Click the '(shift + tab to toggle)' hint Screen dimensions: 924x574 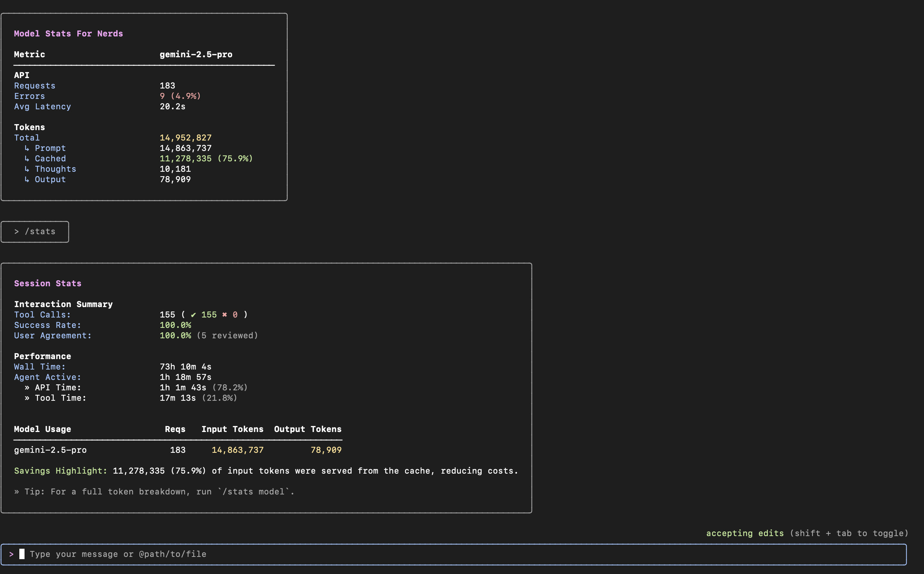(x=849, y=533)
